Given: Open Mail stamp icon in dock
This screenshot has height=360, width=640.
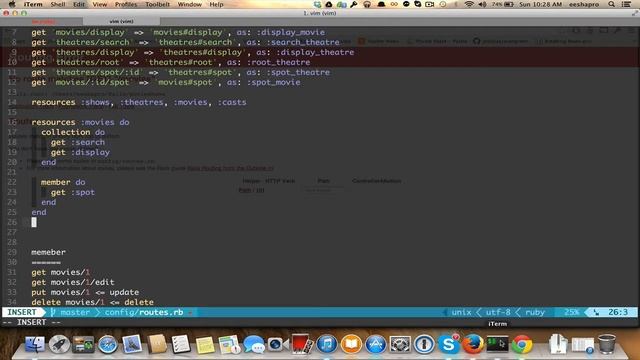Looking at the screenshot, I should 132,344.
